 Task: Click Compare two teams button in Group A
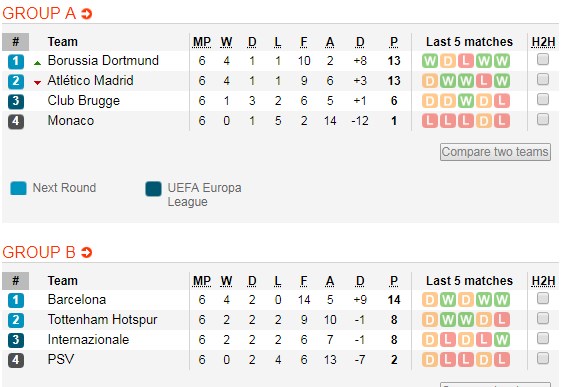pyautogui.click(x=495, y=152)
